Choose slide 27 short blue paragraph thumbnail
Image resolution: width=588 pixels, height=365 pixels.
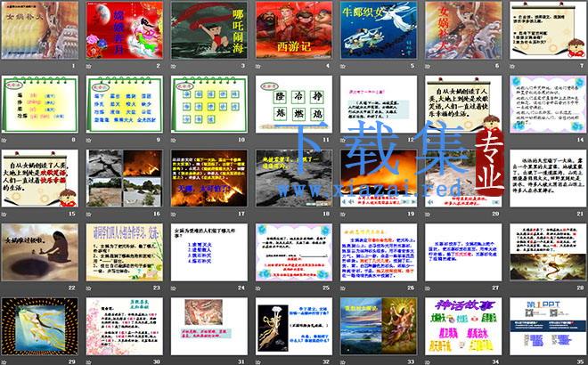click(x=463, y=252)
